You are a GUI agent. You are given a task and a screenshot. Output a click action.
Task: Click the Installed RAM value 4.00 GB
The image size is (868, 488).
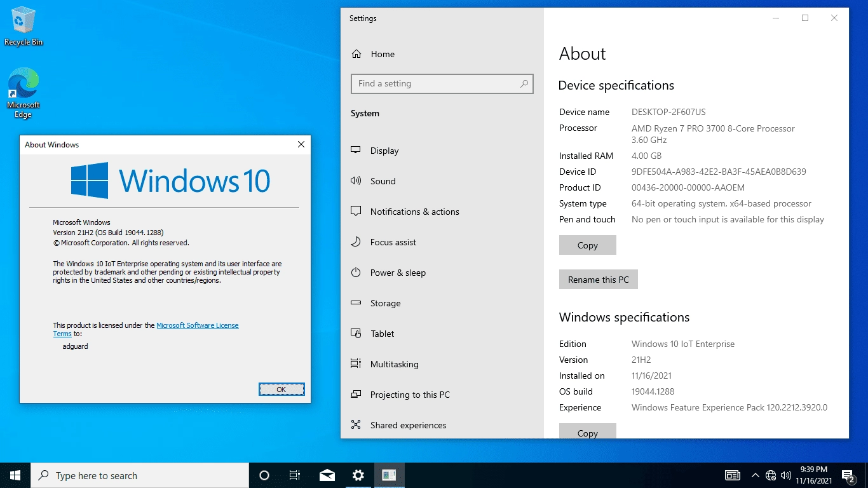tap(646, 156)
